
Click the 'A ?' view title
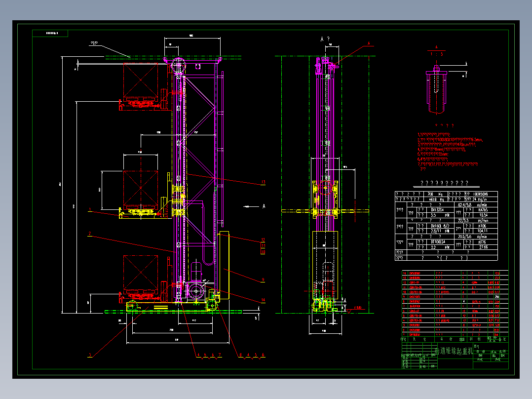tap(325, 40)
